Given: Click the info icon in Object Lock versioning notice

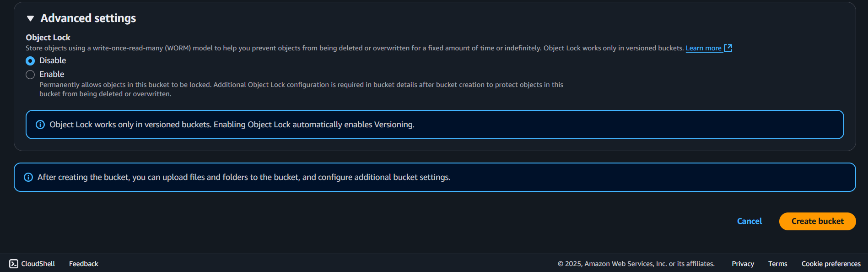Looking at the screenshot, I should click(x=40, y=125).
